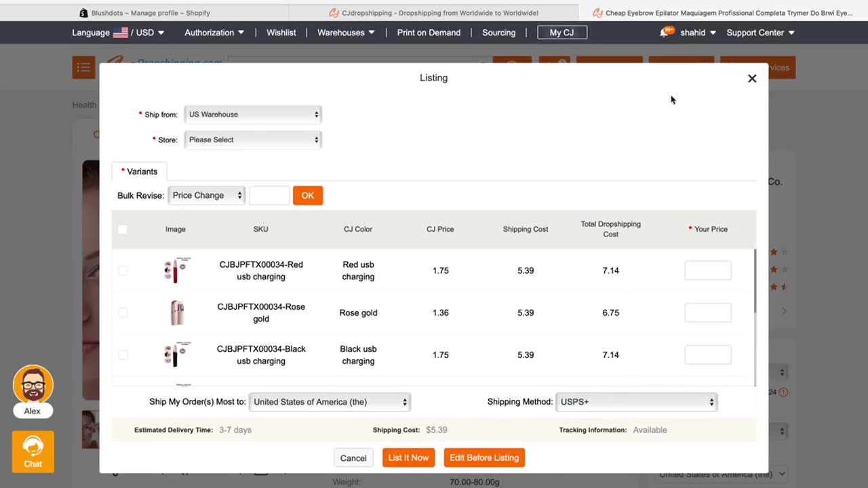The width and height of the screenshot is (868, 488).
Task: Close the Listing dialog with the X
Action: (752, 79)
